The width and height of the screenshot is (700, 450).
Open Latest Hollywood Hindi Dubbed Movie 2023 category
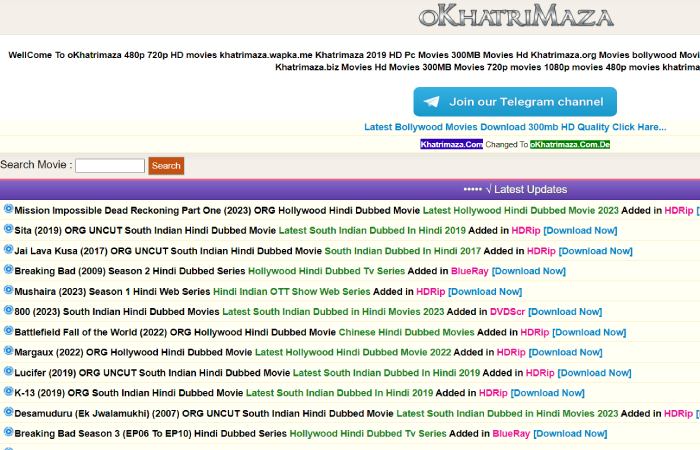click(521, 211)
